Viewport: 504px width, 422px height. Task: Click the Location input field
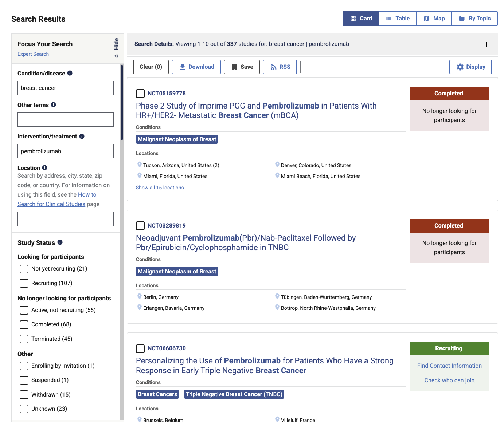(x=66, y=219)
